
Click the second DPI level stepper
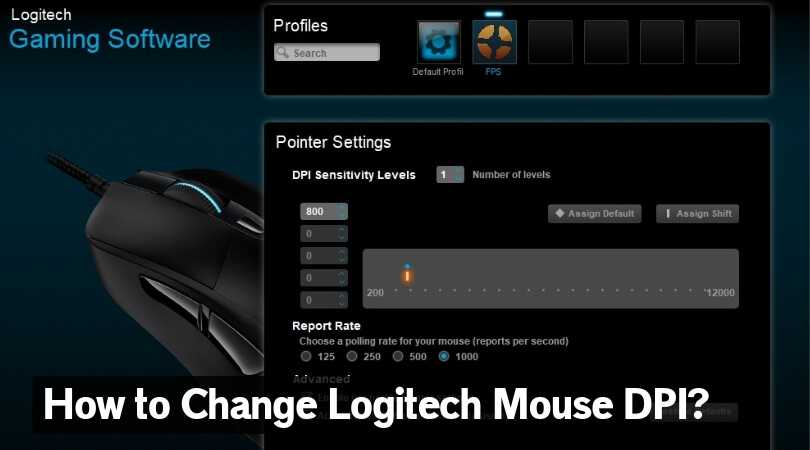coord(324,234)
